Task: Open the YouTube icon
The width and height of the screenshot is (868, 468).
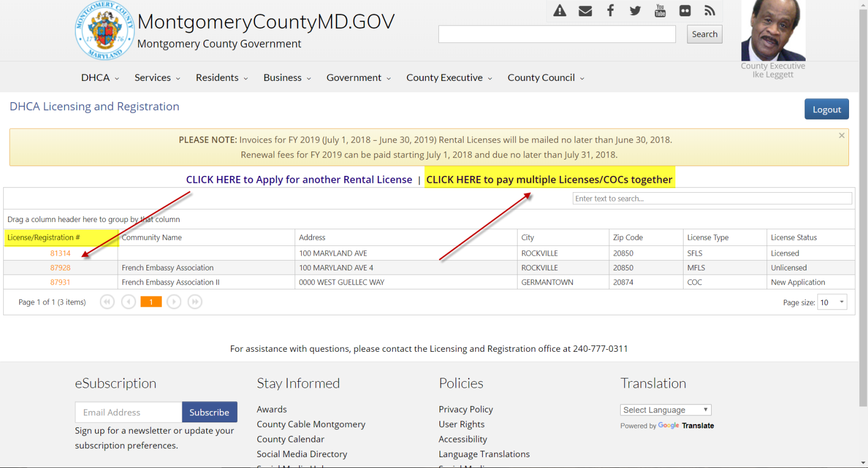Action: [660, 10]
